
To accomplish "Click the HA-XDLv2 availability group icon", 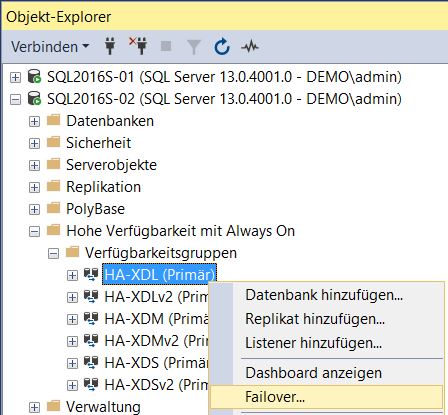I will 91,296.
